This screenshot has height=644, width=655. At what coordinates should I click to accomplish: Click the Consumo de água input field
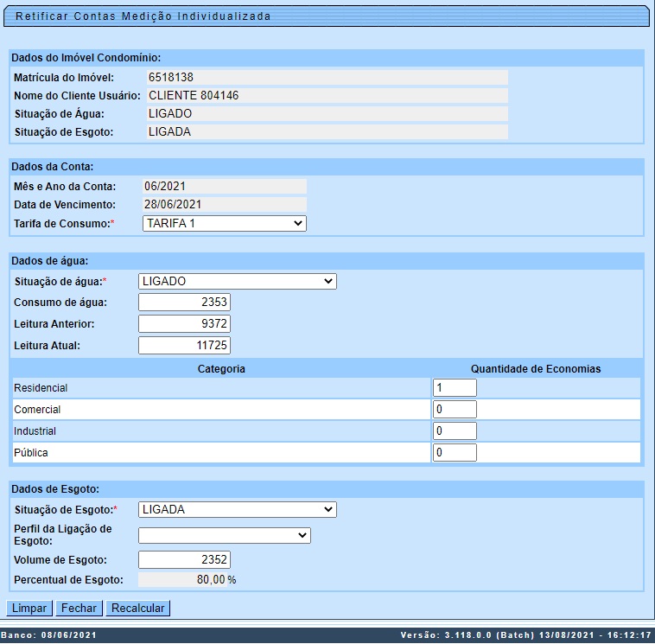(184, 302)
